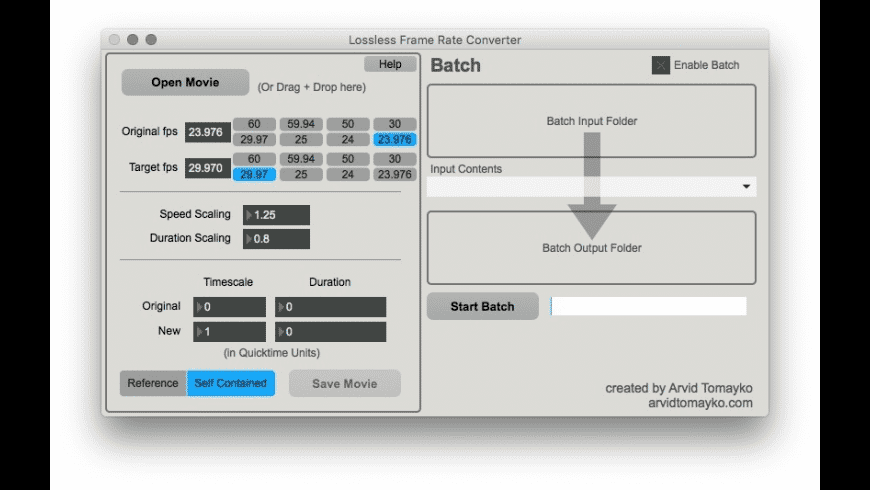Click the Batch Output Folder drop area
This screenshot has height=490, width=870.
coord(591,247)
